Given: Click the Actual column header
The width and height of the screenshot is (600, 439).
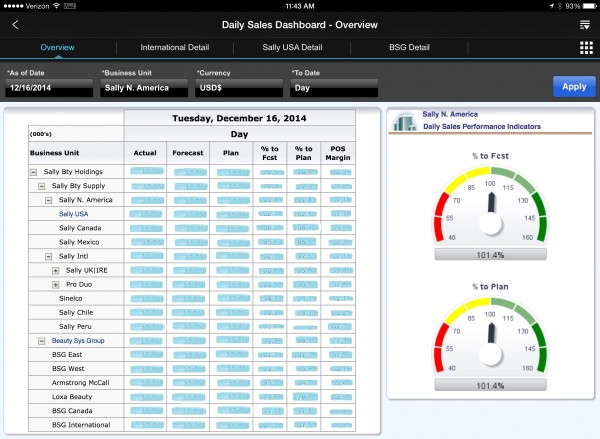Looking at the screenshot, I should [x=145, y=153].
